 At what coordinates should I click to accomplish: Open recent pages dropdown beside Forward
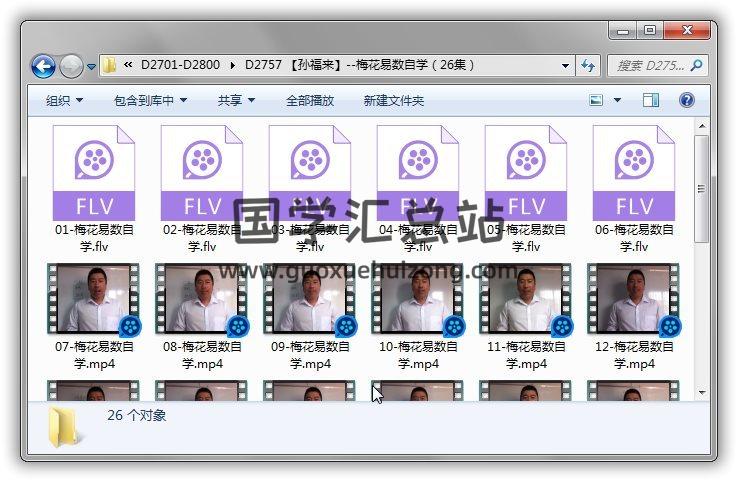(91, 67)
